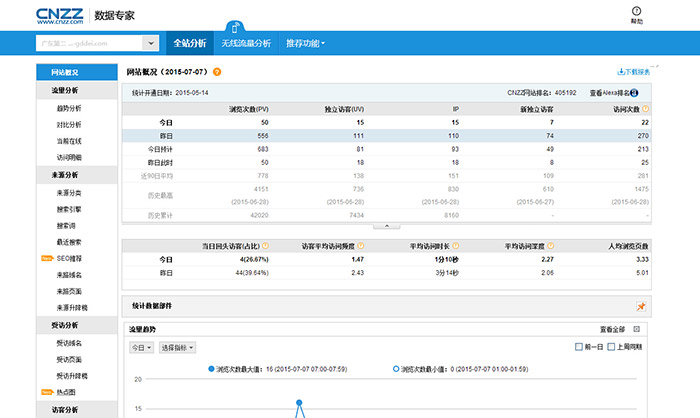700x418 pixels.
Task: Click the help icon in the top right
Action: (637, 12)
